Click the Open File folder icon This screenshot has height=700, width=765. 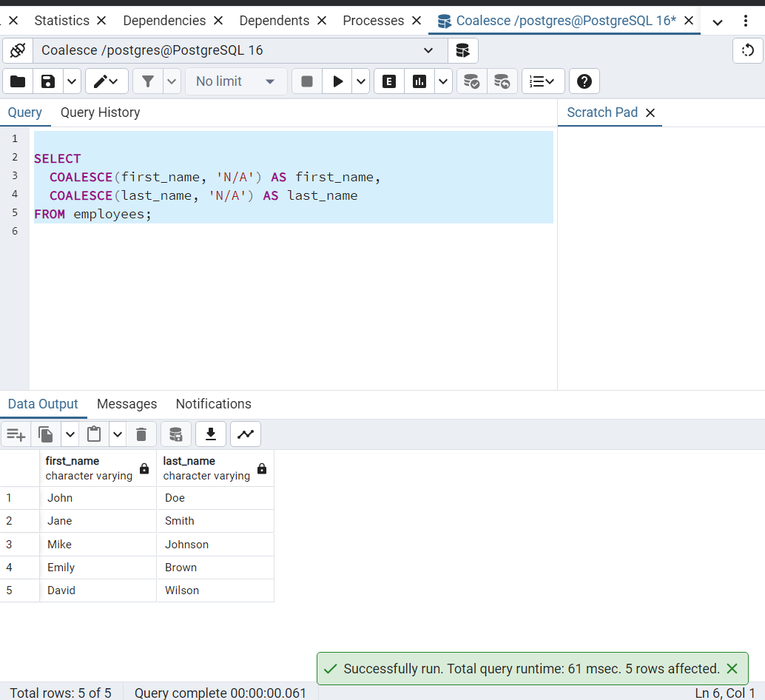coord(18,81)
